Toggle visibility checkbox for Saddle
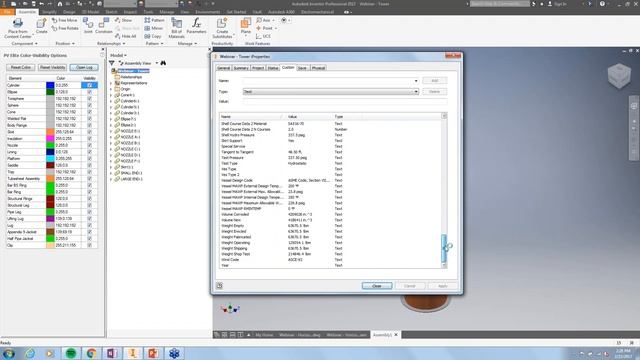640x360 pixels. (x=89, y=165)
